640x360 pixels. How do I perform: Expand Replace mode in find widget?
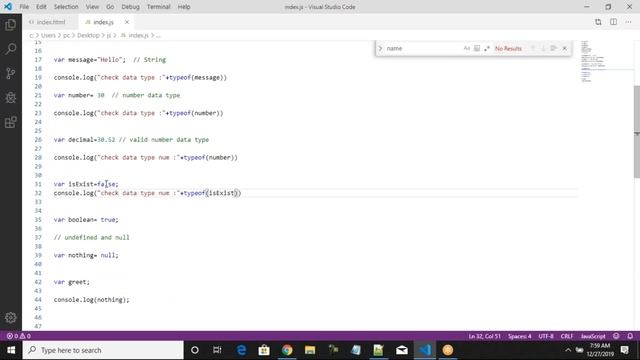pyautogui.click(x=380, y=48)
